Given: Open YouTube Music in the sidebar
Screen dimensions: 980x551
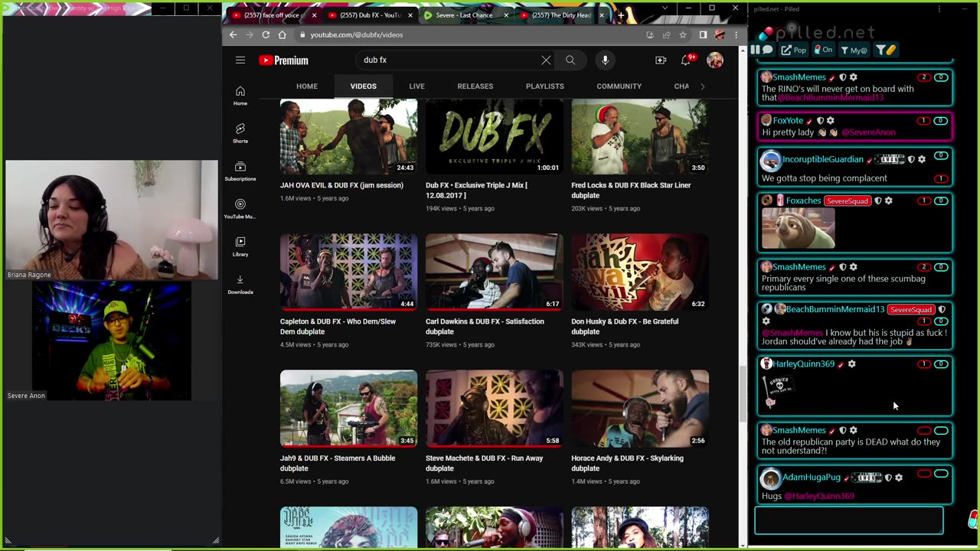Looking at the screenshot, I should coord(240,208).
